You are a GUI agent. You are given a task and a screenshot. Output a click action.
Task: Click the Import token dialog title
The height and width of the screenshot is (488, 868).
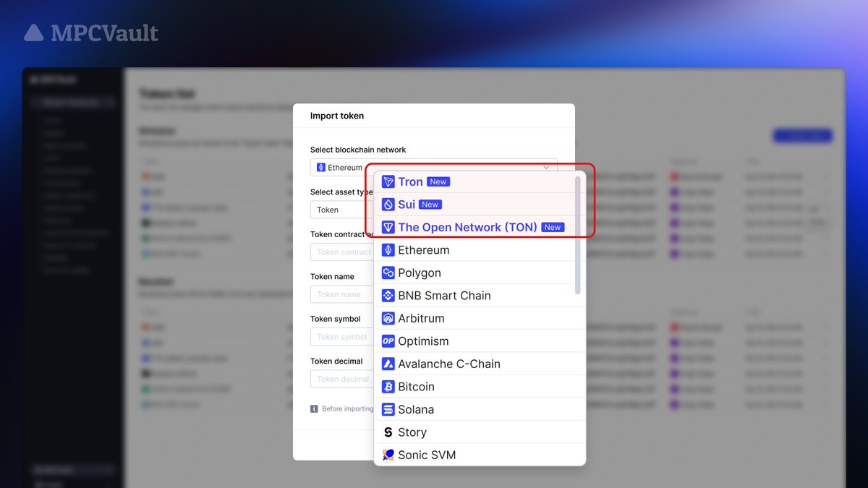(337, 116)
